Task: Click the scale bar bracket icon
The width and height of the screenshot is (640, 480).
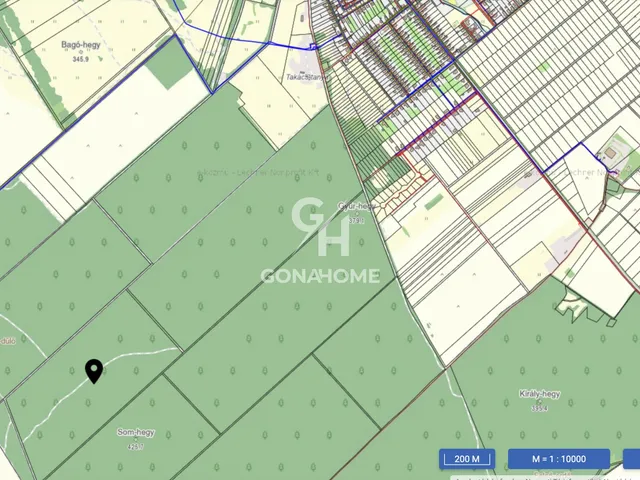Action: point(467,459)
